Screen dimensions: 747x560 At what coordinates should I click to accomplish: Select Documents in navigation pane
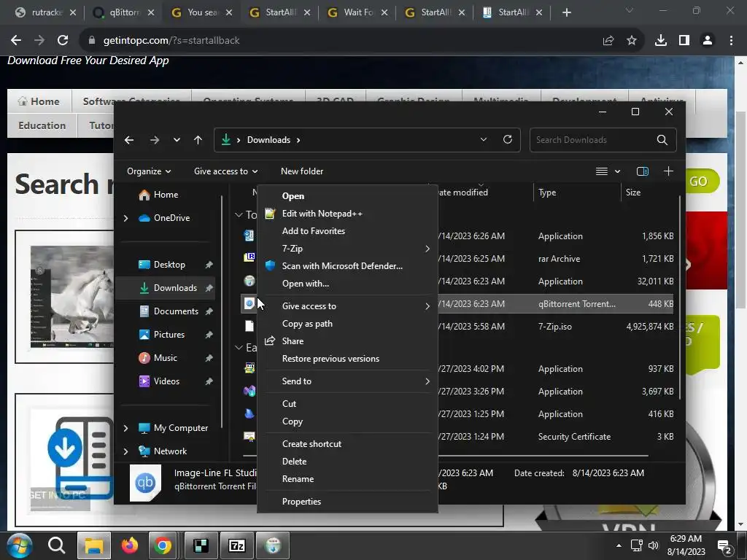coord(176,311)
